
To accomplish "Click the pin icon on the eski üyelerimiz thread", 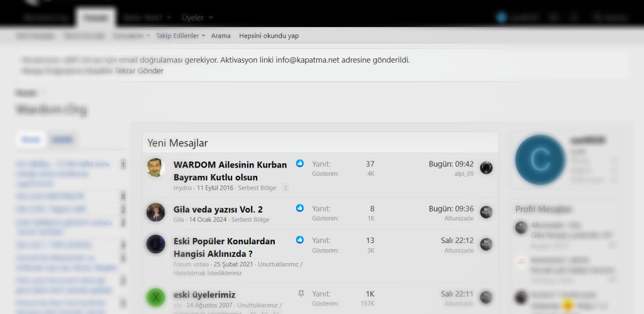I will (301, 293).
